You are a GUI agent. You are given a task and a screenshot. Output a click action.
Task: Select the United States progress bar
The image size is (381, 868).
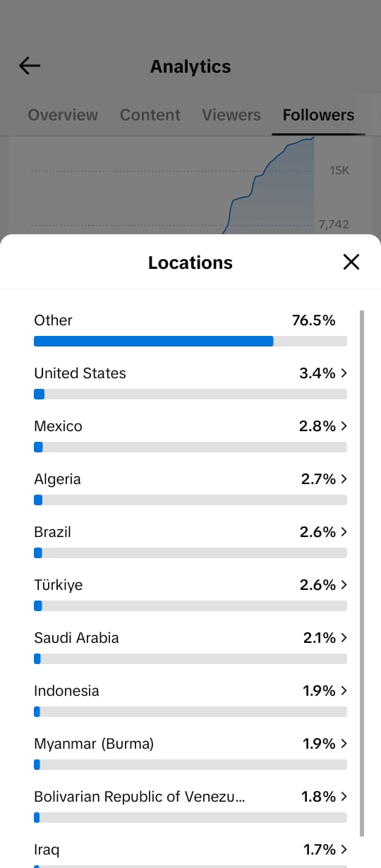click(x=190, y=394)
